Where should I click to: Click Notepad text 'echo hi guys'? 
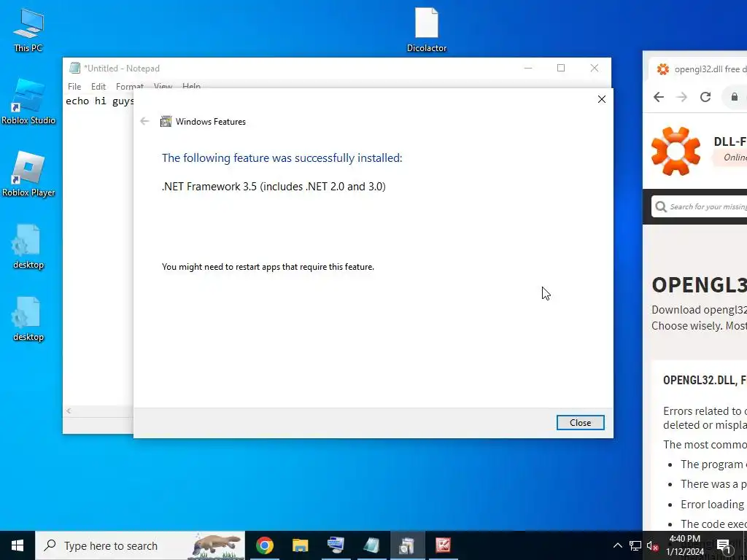tap(99, 101)
